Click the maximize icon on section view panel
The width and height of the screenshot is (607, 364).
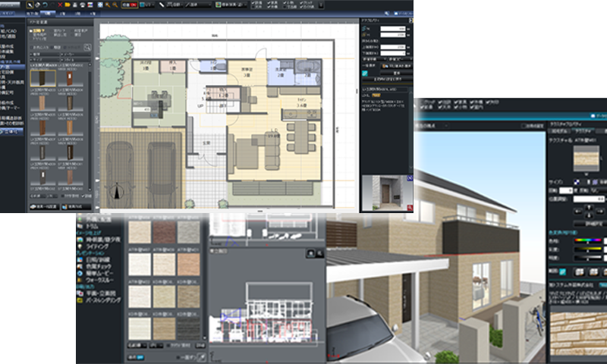310,252
